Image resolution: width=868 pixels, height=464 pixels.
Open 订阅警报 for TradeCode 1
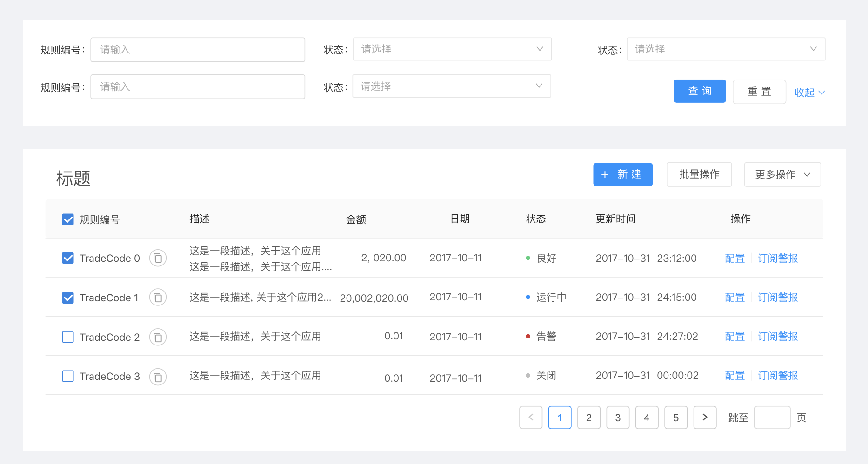point(778,297)
